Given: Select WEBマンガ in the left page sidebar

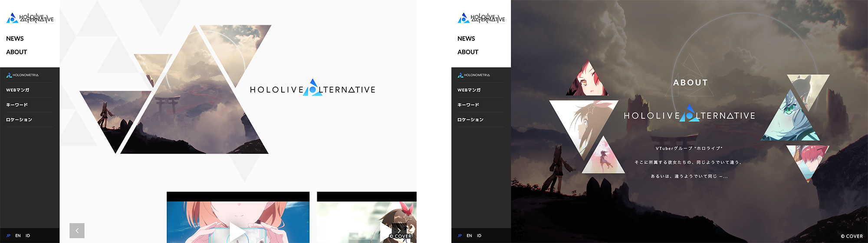Looking at the screenshot, I should click(x=18, y=90).
